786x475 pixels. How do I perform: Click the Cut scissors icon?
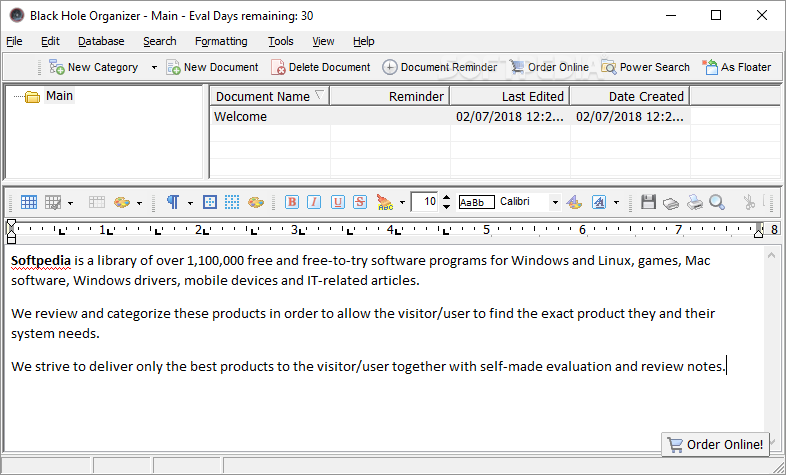[x=749, y=202]
